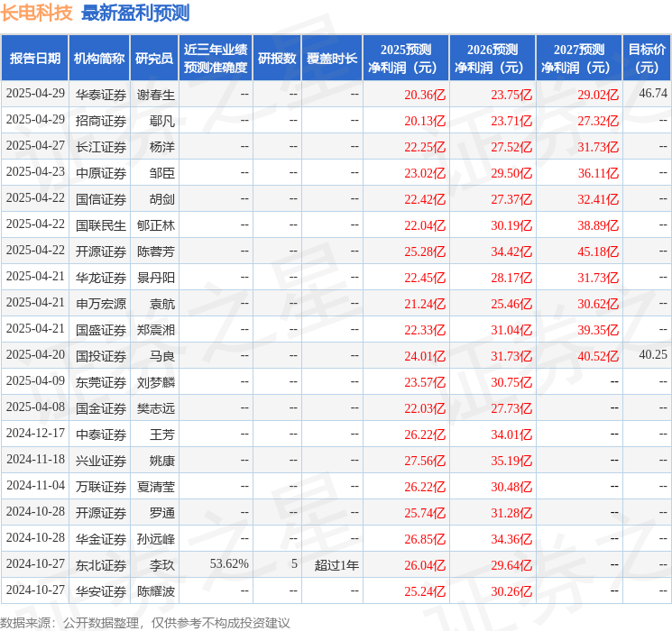Select the 长江证券 institution cell
The image size is (672, 631).
pyautogui.click(x=101, y=147)
